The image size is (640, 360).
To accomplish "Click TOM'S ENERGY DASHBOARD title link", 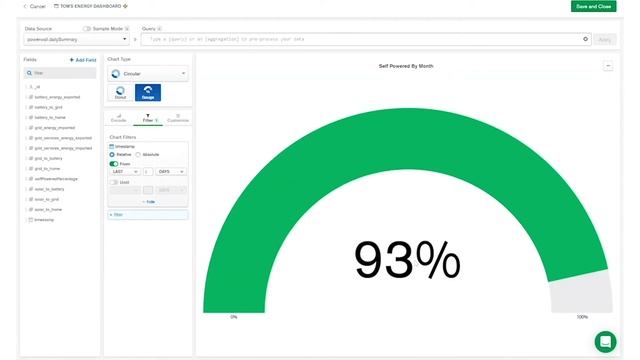I will click(91, 6).
